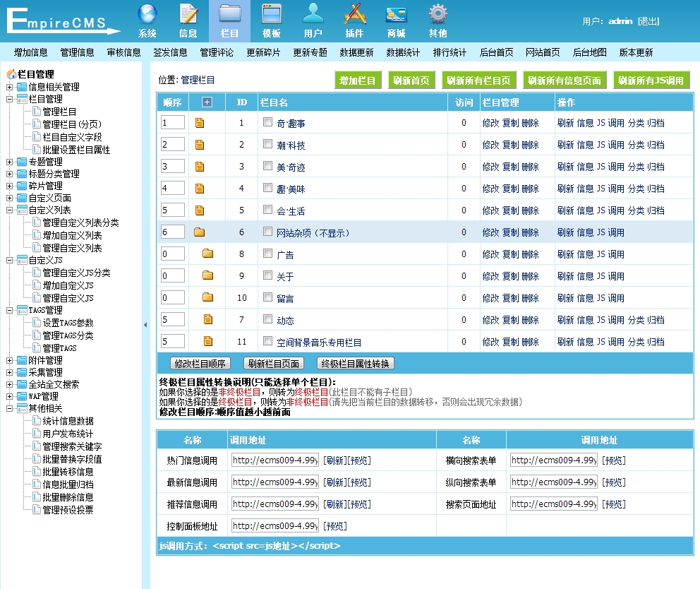
Task: Collapse the TAGS管理 tree node
Action: tap(9, 310)
